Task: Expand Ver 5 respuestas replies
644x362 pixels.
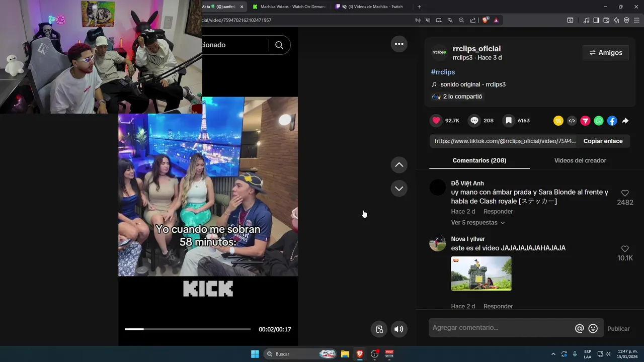Action: 477,223
